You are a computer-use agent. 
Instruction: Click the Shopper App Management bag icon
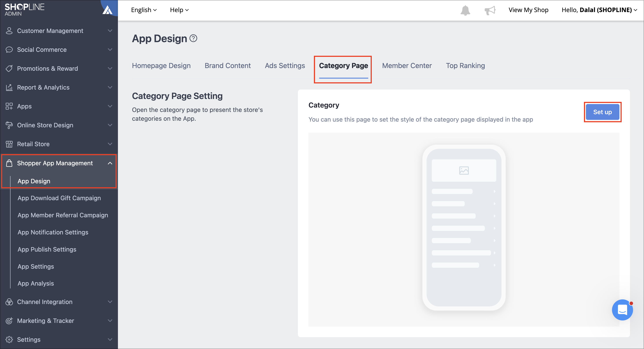9,163
